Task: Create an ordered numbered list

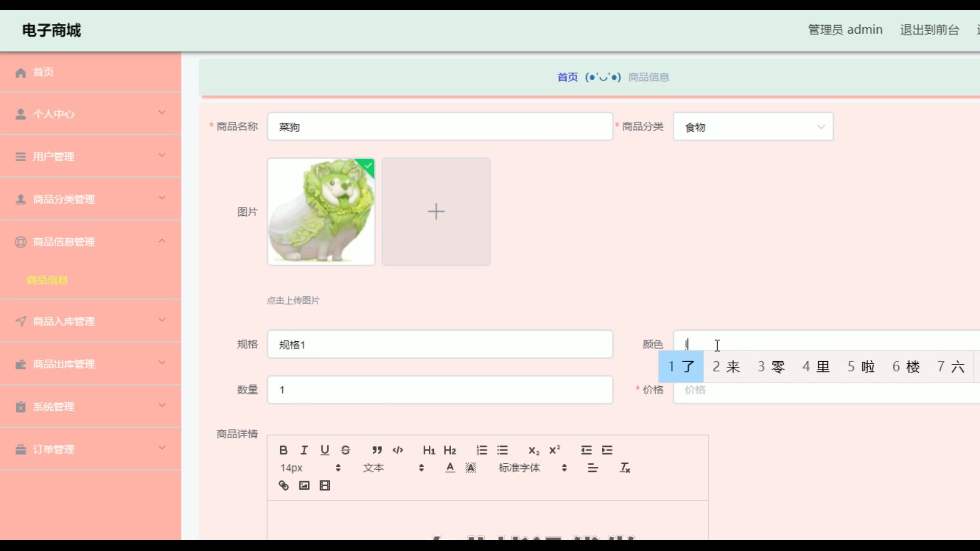Action: point(481,450)
